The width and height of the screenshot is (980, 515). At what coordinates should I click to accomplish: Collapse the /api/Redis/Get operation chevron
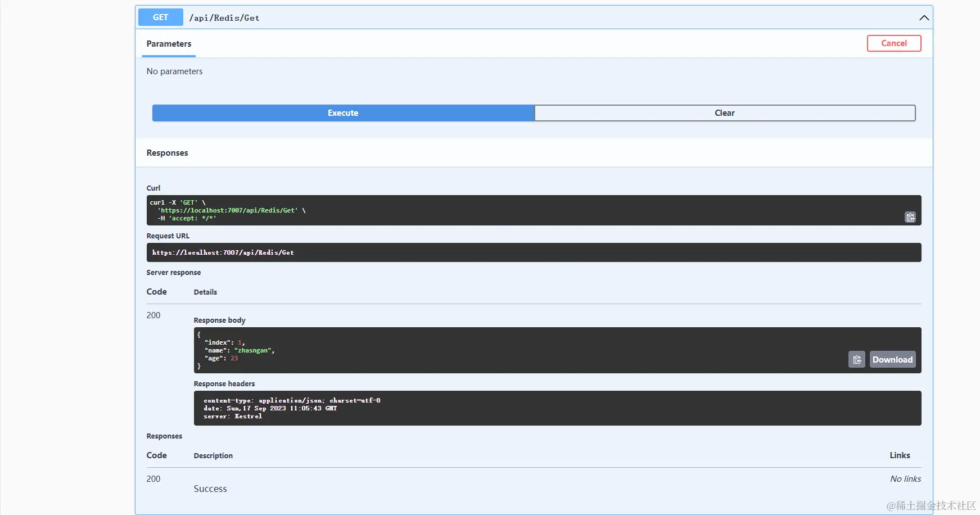(x=924, y=18)
